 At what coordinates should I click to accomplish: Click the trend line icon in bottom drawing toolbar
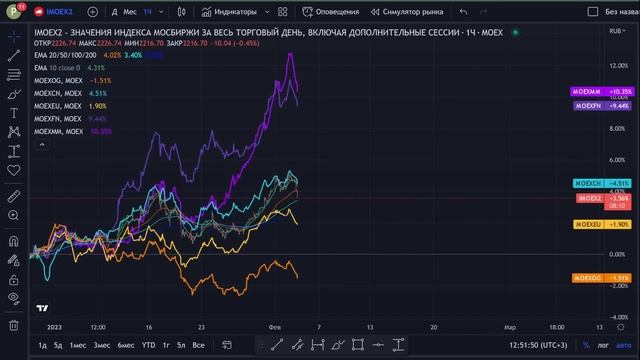277,345
